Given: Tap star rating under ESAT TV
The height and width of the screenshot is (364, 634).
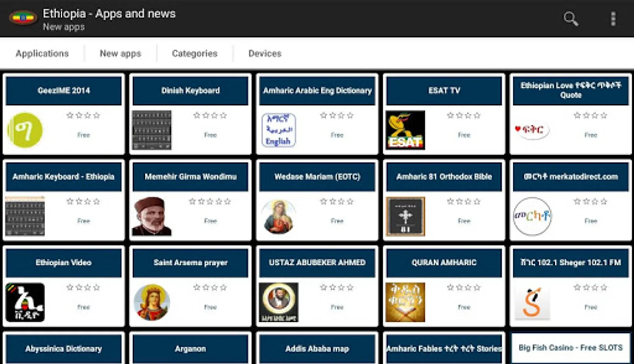Looking at the screenshot, I should (464, 115).
